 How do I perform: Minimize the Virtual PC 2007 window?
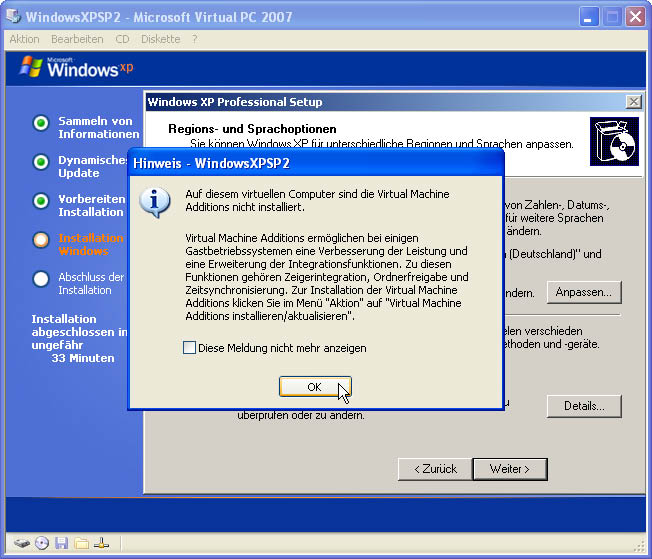click(588, 17)
